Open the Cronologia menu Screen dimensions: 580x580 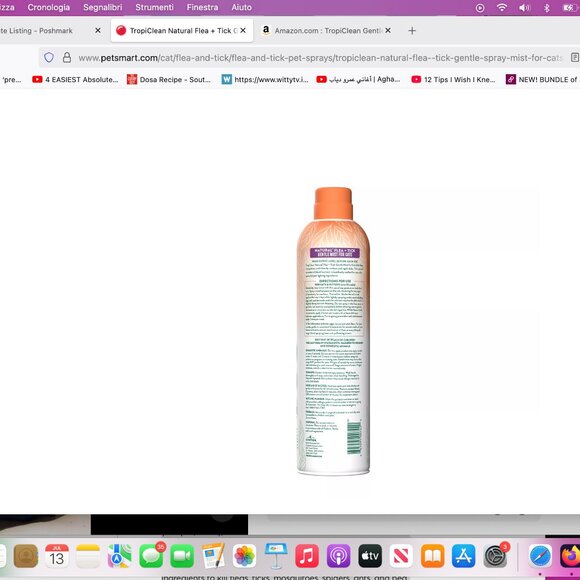click(x=48, y=7)
